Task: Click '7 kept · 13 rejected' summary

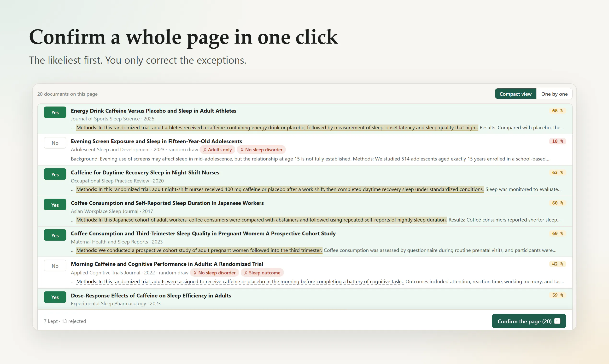Action: [x=65, y=321]
